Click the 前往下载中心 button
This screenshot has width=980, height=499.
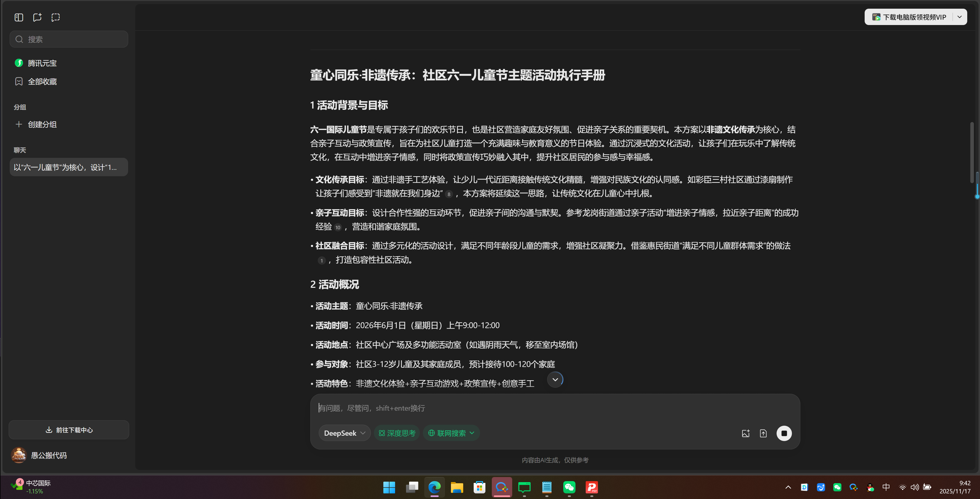69,430
